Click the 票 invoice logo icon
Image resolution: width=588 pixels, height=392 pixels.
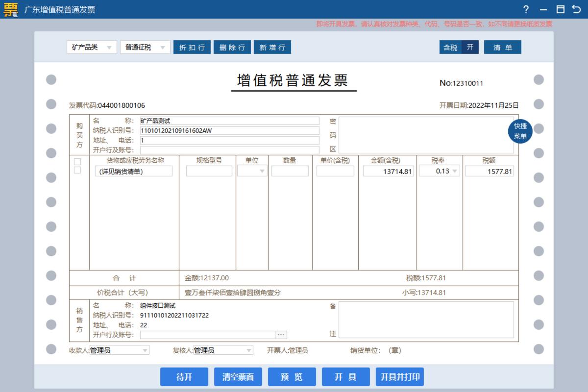point(10,9)
